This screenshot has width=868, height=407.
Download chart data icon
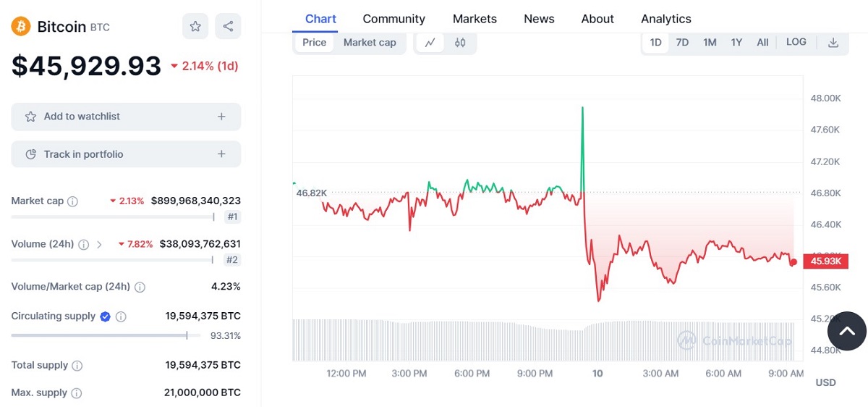(x=833, y=43)
